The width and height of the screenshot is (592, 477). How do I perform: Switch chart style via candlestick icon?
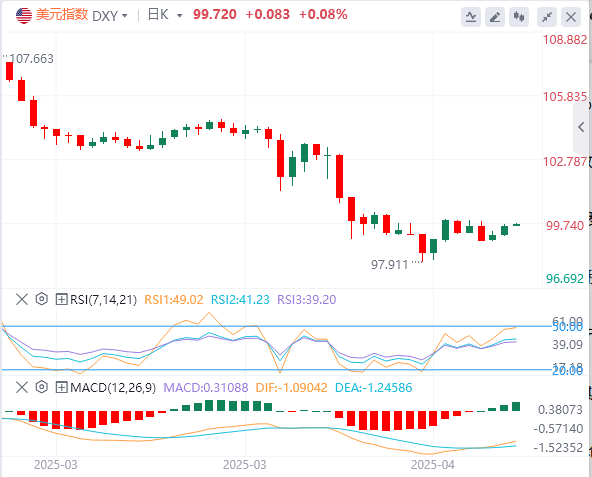[x=519, y=17]
